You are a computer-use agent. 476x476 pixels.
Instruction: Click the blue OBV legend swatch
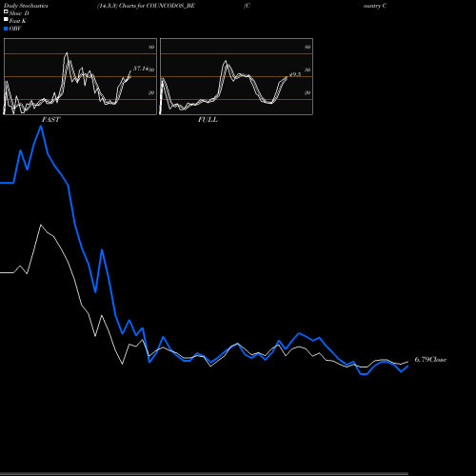click(6, 29)
